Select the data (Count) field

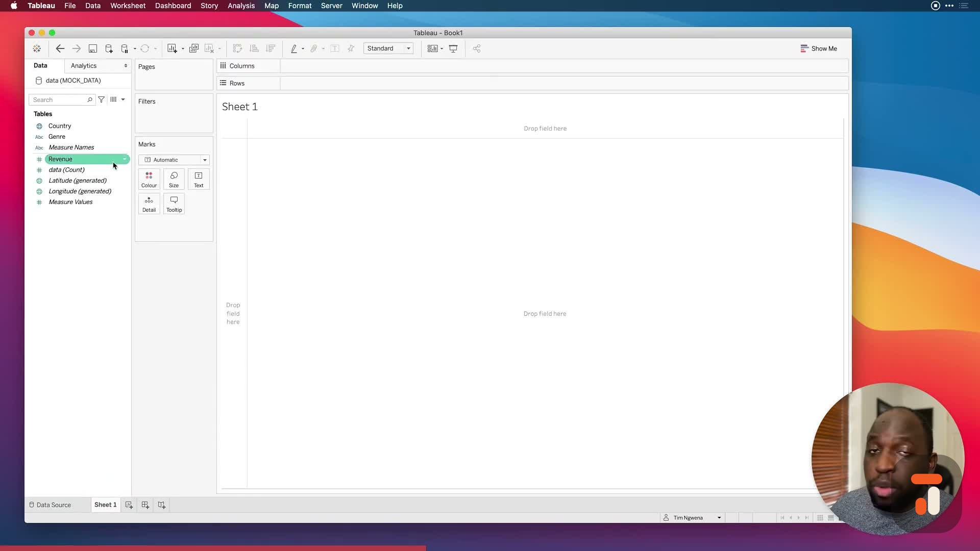coord(66,170)
